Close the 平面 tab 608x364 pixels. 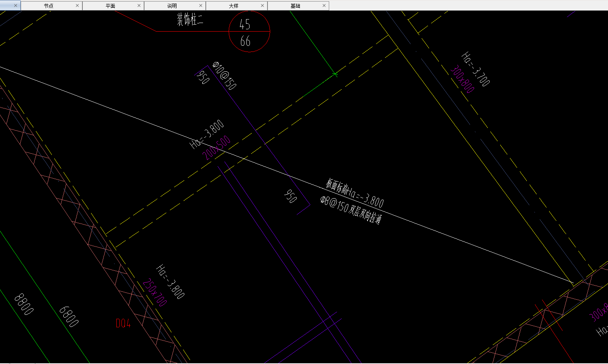(139, 5)
